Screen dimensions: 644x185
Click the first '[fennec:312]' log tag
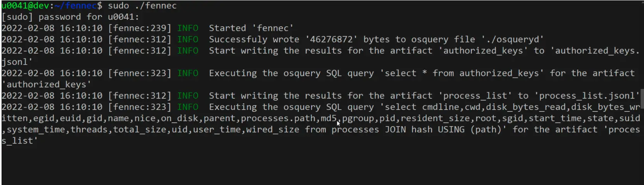[x=139, y=39]
